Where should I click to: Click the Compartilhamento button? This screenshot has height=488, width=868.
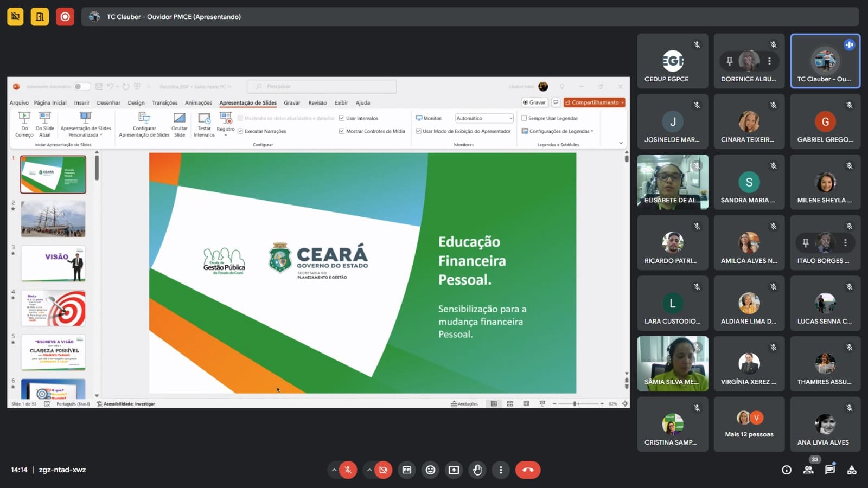[594, 102]
